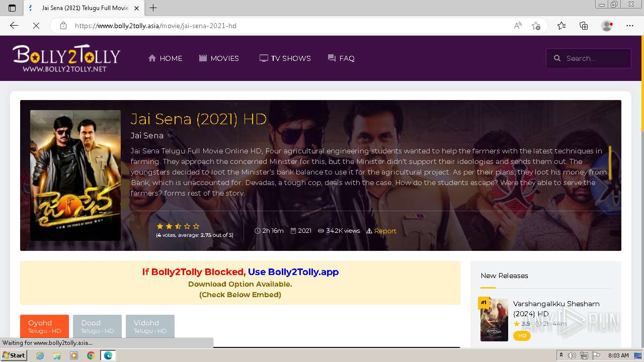Click the taskbar clock 8:03 AM

click(618, 355)
